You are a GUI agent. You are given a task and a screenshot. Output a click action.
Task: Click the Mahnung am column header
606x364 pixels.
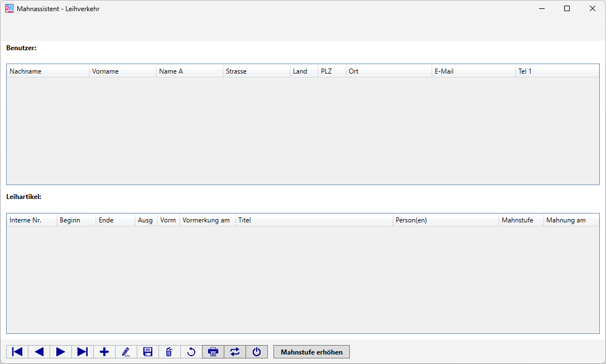(x=571, y=220)
